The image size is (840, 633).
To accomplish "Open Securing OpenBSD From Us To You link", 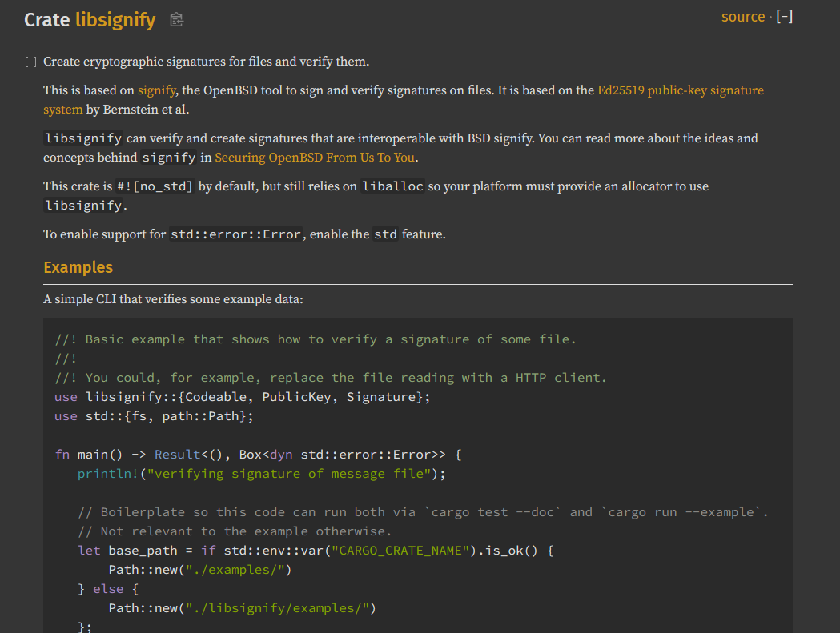I will [x=315, y=158].
